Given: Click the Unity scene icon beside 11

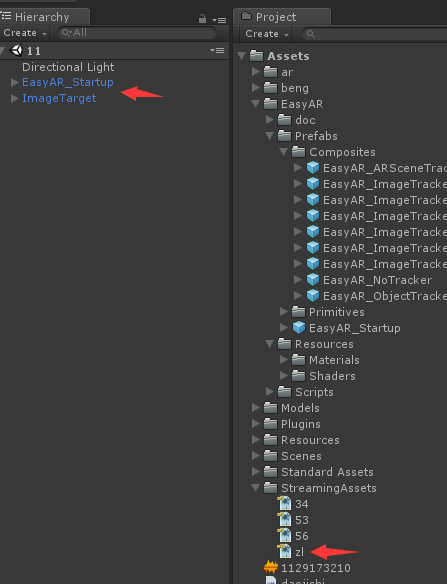Looking at the screenshot, I should pyautogui.click(x=17, y=50).
